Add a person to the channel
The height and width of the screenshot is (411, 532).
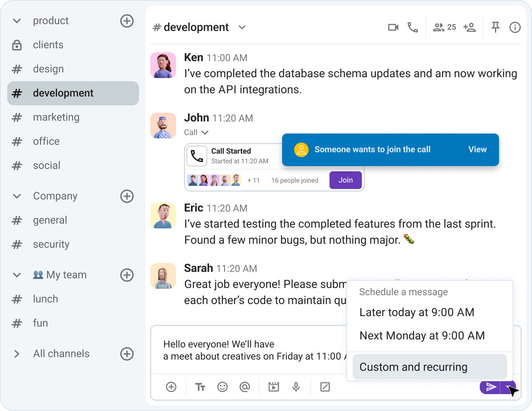[470, 27]
